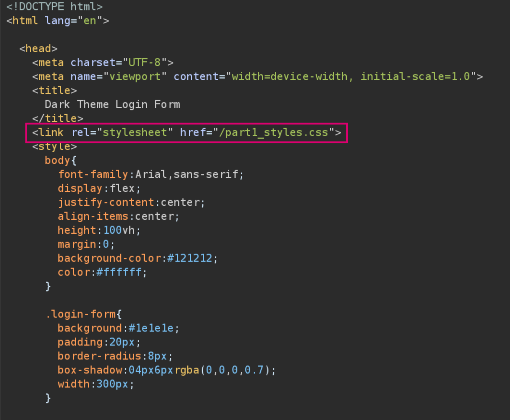The image size is (510, 420).
Task: Click the background-color:#121212 declaration
Action: (x=138, y=258)
